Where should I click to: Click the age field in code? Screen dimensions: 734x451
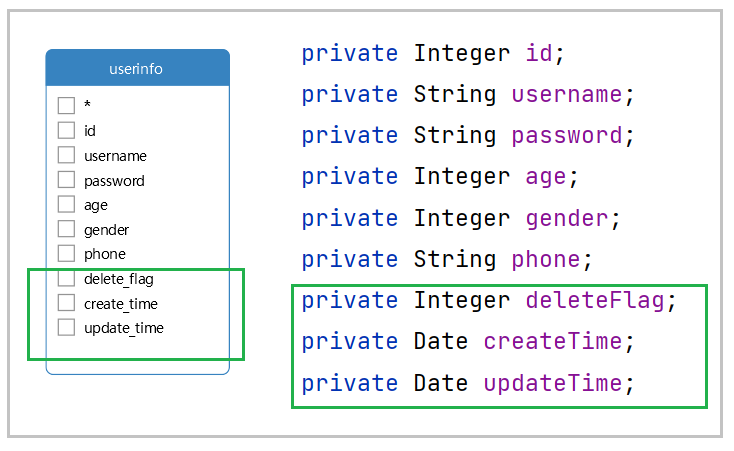tap(545, 177)
